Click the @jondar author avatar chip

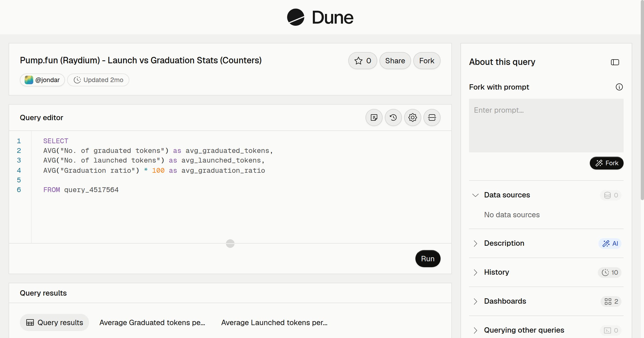(42, 80)
